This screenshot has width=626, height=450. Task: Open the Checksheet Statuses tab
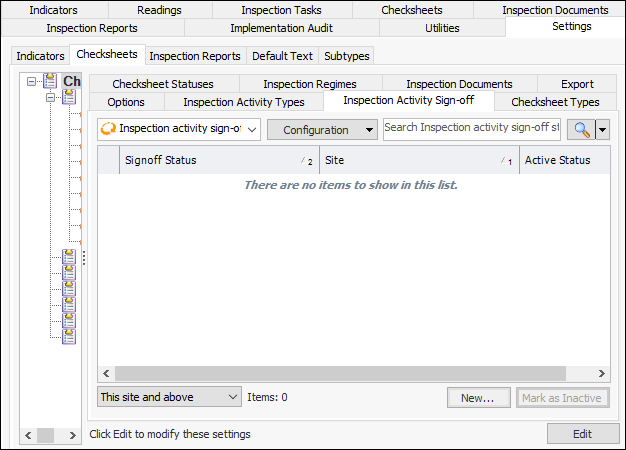coord(163,84)
